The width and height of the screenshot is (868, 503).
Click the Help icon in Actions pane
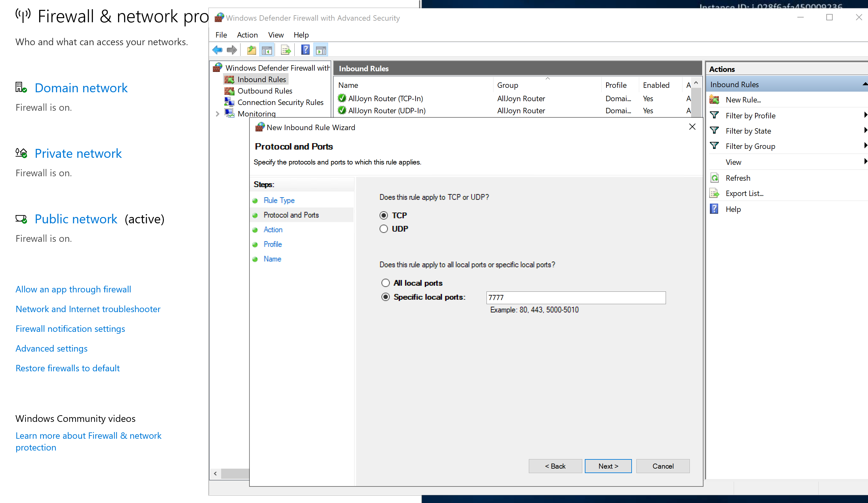point(714,209)
